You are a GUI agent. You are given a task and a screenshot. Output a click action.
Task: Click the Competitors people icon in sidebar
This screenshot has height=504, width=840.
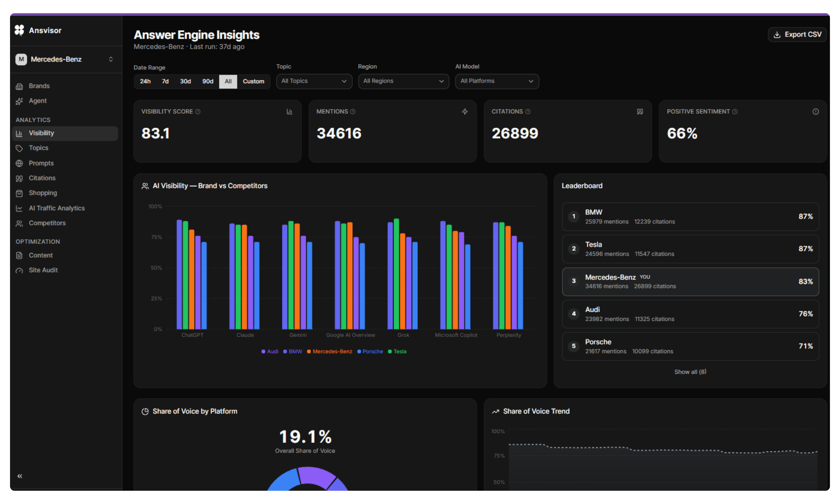19,223
